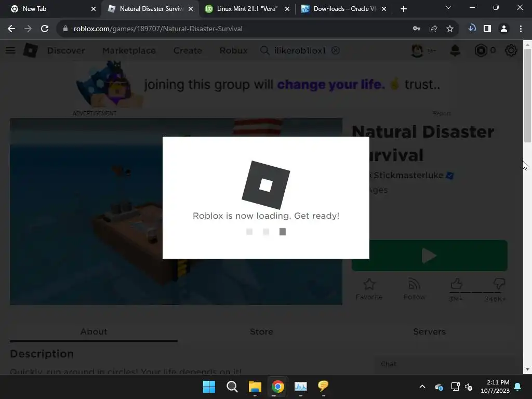Open the Windows Start button
The height and width of the screenshot is (399, 532).
pos(209,387)
